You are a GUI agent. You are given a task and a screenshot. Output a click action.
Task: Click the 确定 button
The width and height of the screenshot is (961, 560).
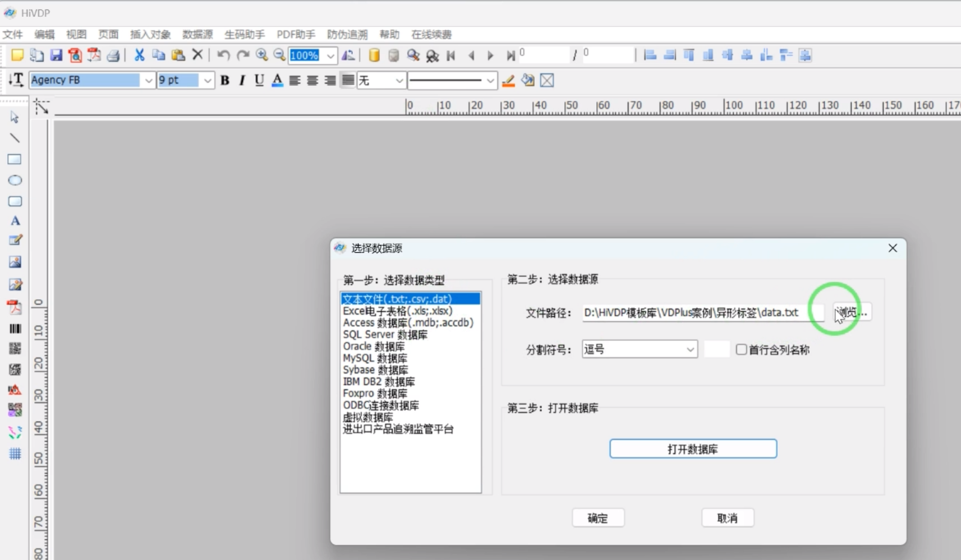(x=598, y=518)
